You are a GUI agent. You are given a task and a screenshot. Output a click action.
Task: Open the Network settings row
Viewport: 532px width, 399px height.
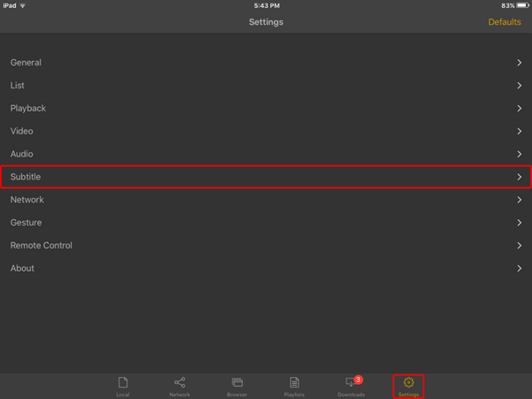point(266,200)
